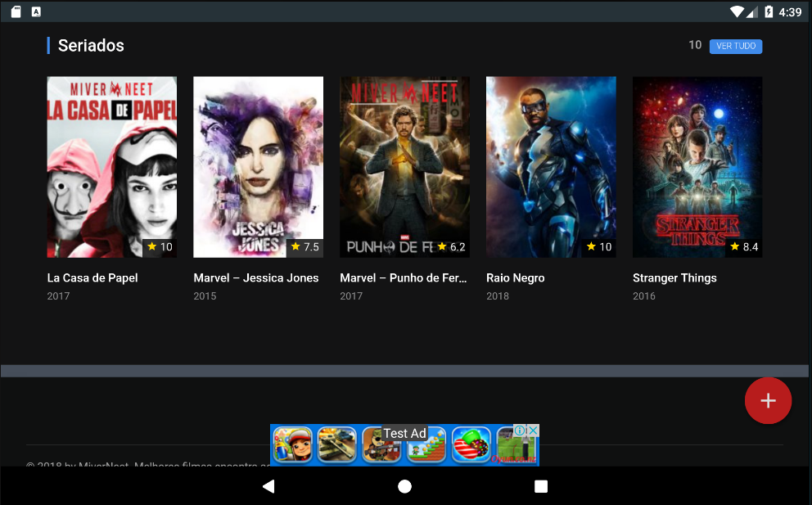The image size is (812, 505).
Task: Click the VER TUDO button
Action: [735, 46]
